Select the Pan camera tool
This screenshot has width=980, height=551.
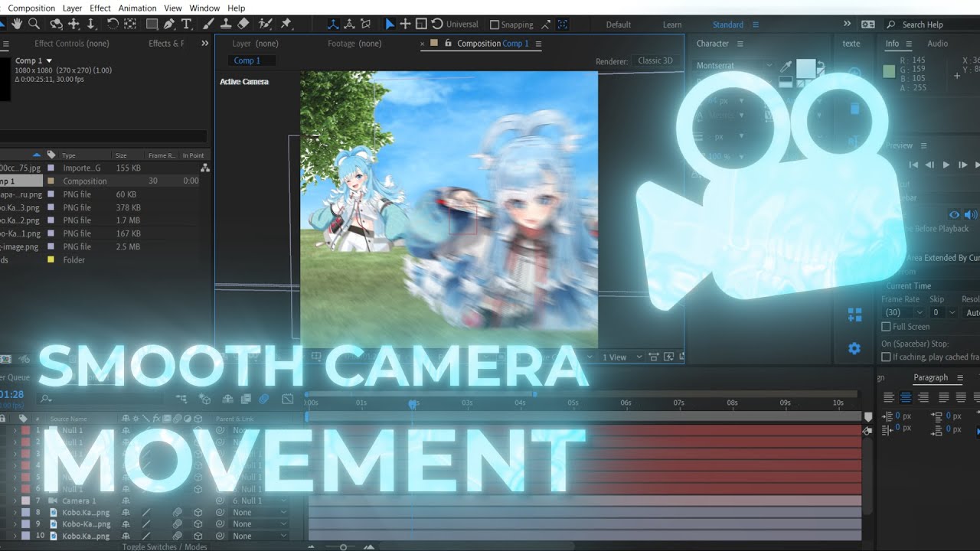click(75, 24)
